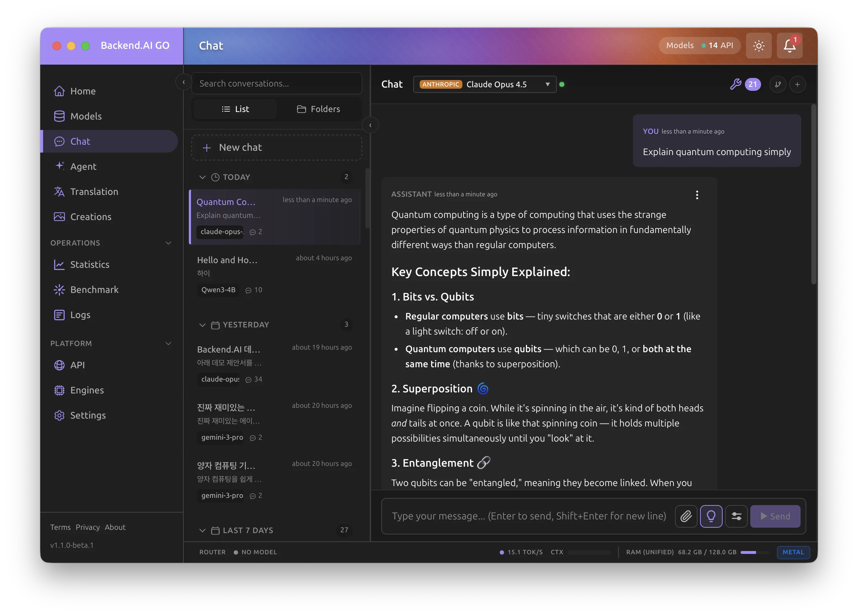Collapse the TODAY conversation group
Screen dimensions: 858x616
203,177
